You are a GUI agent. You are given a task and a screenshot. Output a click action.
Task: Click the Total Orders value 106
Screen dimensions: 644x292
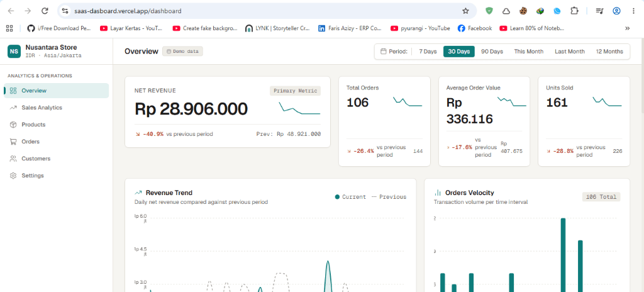click(x=357, y=102)
